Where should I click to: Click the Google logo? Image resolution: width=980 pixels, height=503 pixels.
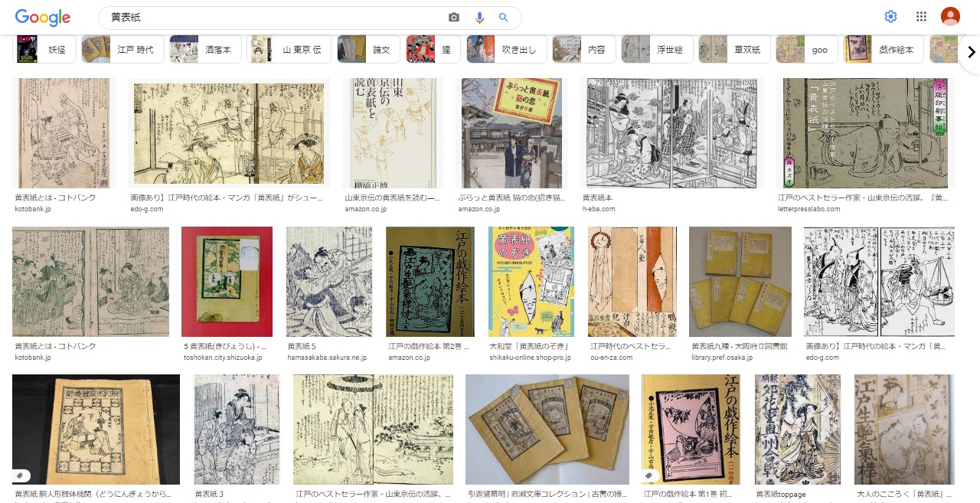43,17
